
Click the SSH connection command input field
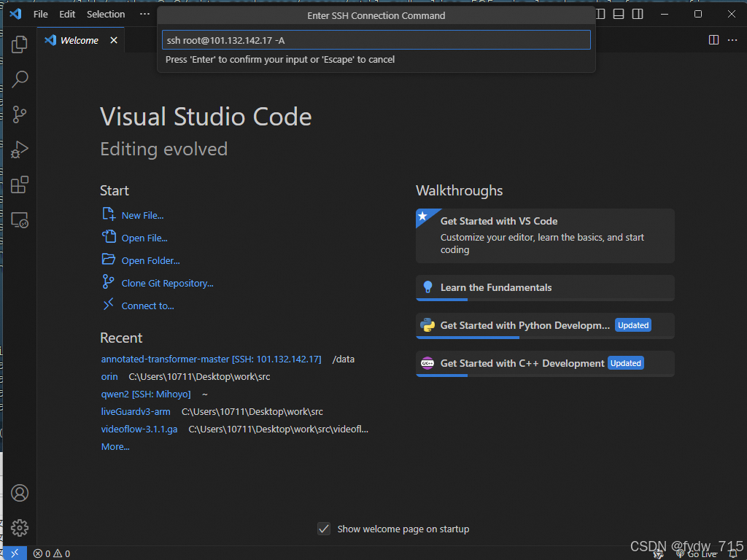point(376,40)
